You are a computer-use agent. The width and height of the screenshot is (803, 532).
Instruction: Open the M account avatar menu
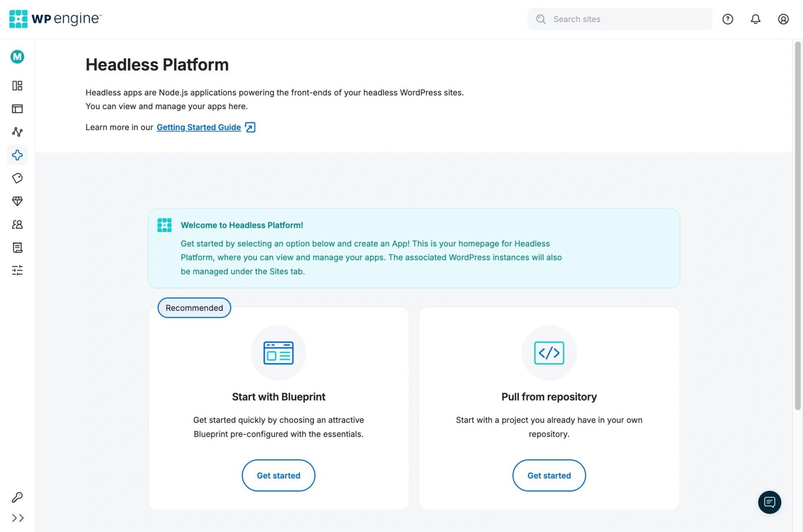coord(17,56)
